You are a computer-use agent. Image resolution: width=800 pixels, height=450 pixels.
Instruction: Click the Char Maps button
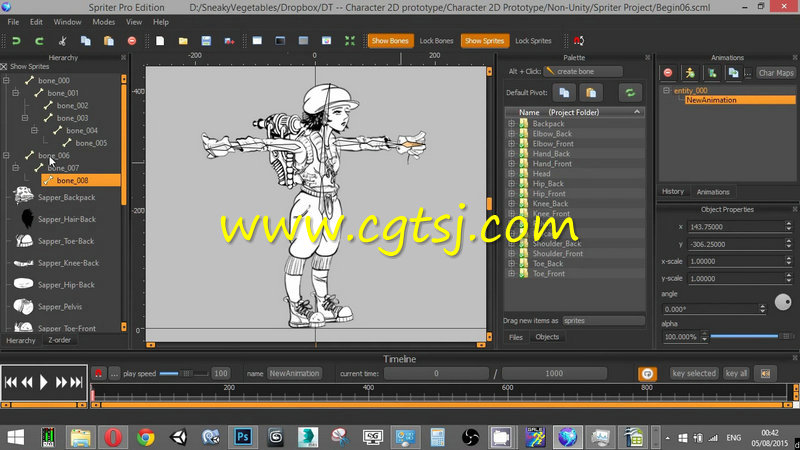776,73
